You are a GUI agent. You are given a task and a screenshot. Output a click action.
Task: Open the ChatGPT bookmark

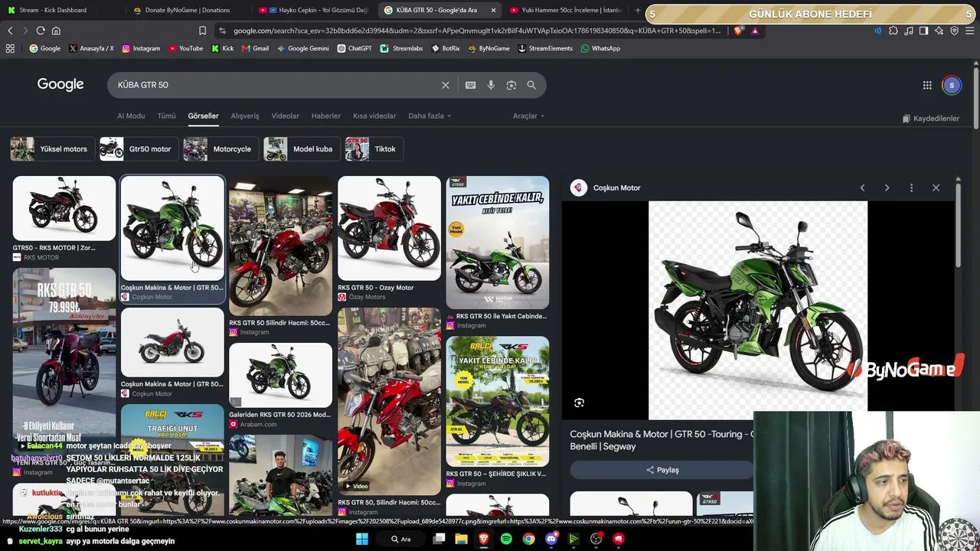354,48
